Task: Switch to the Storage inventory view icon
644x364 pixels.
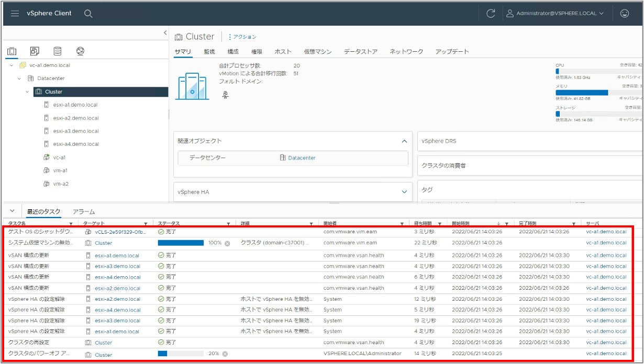Action: [57, 51]
